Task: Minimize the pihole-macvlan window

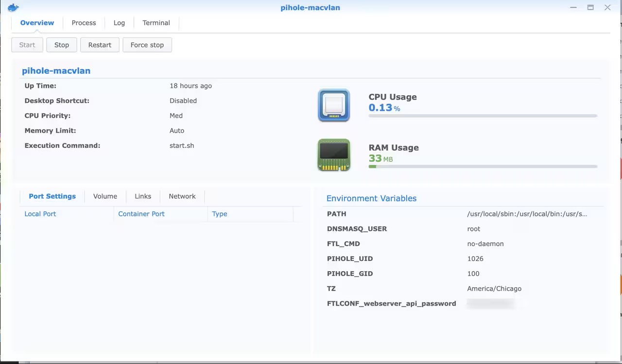Action: 573,7
